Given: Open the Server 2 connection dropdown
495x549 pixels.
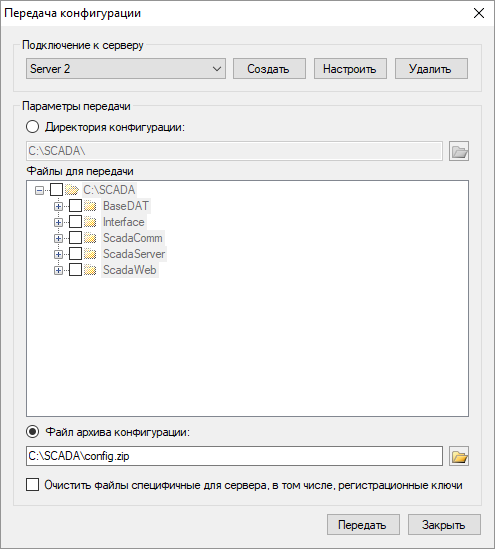Looking at the screenshot, I should [x=126, y=69].
